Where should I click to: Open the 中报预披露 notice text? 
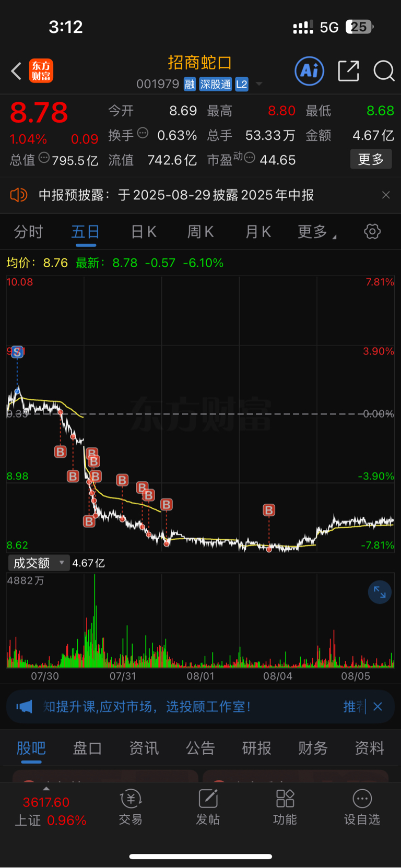pos(176,195)
